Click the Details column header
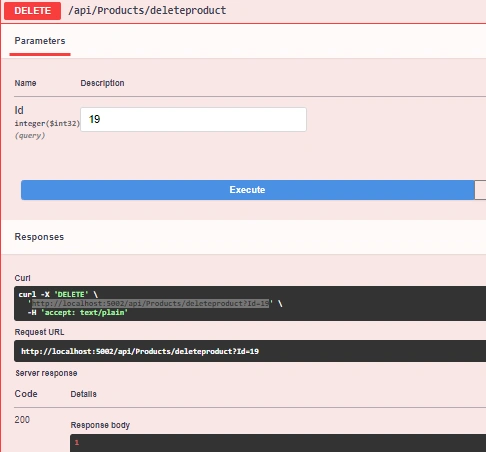This screenshot has height=452, width=486. coord(83,394)
